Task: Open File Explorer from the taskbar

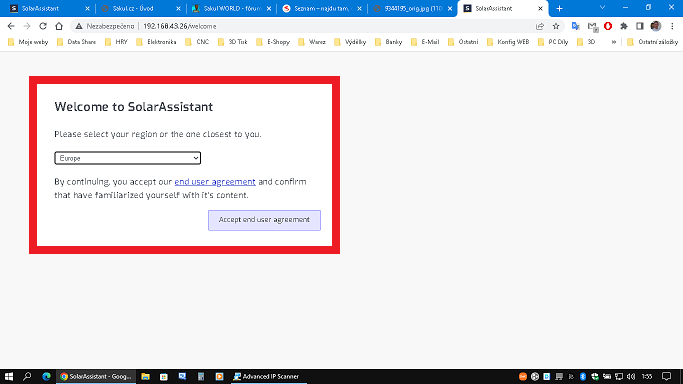Action: tap(145, 376)
